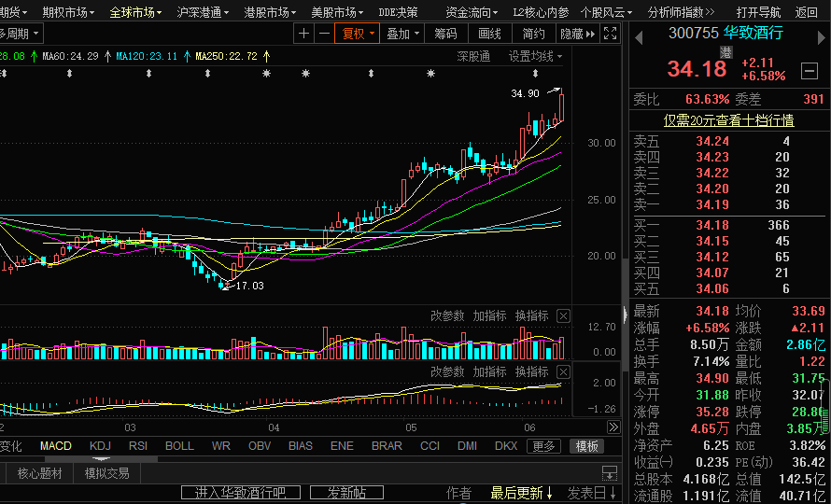Image resolution: width=831 pixels, height=504 pixels.
Task: Select the RSI indicator tab
Action: (138, 446)
